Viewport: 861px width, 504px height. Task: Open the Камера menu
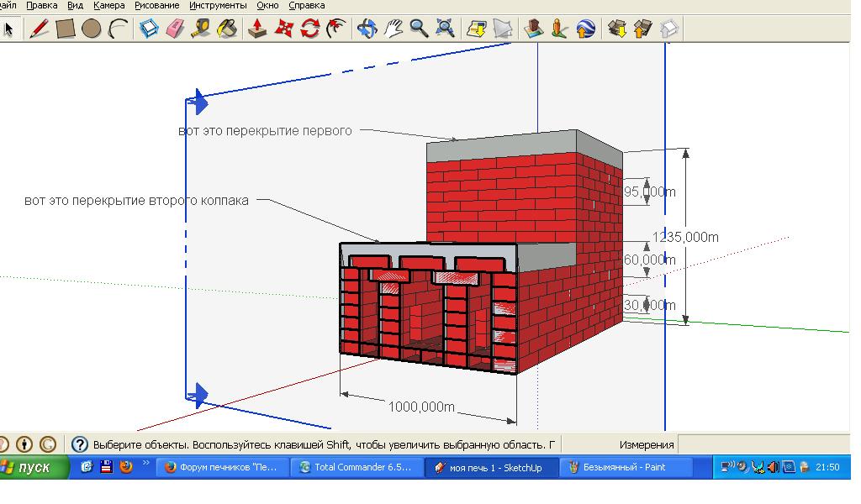[109, 5]
